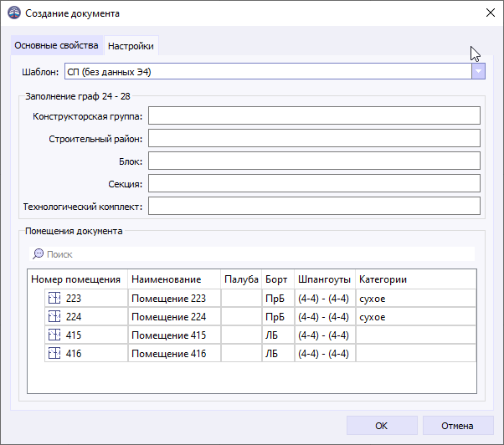The height and width of the screenshot is (445, 504).
Task: Click сухое category in row 224
Action: point(416,316)
